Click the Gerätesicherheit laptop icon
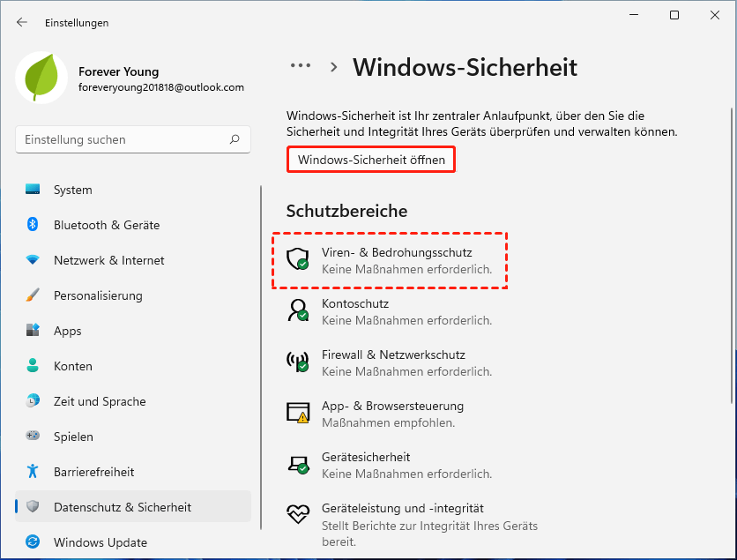 click(x=297, y=463)
